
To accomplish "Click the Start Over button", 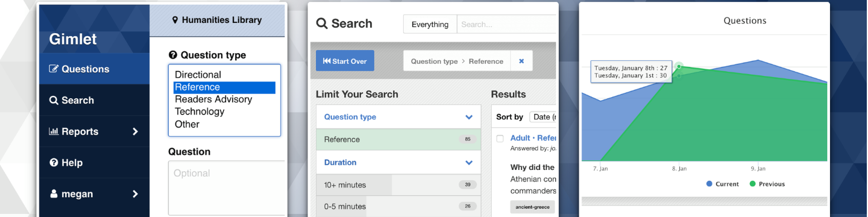I will pos(345,61).
